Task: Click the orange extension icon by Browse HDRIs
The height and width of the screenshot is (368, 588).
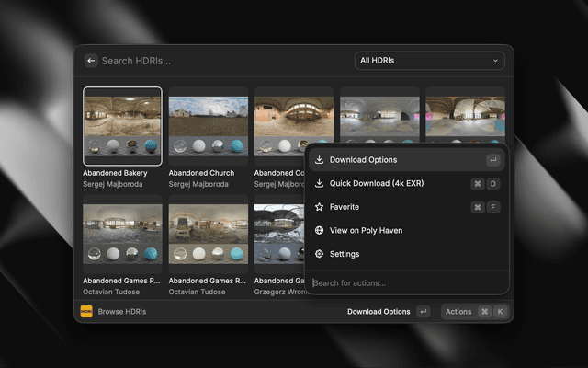Action: click(x=85, y=312)
